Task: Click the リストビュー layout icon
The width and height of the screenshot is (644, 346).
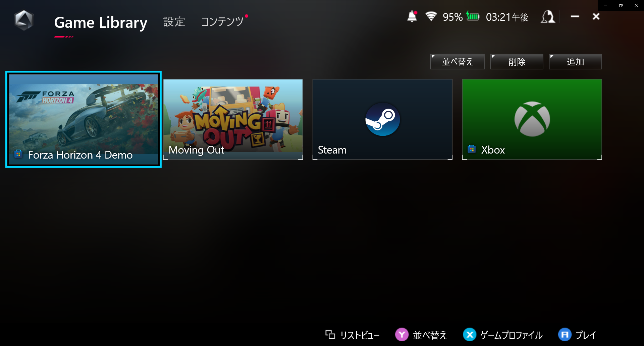Action: (330, 334)
